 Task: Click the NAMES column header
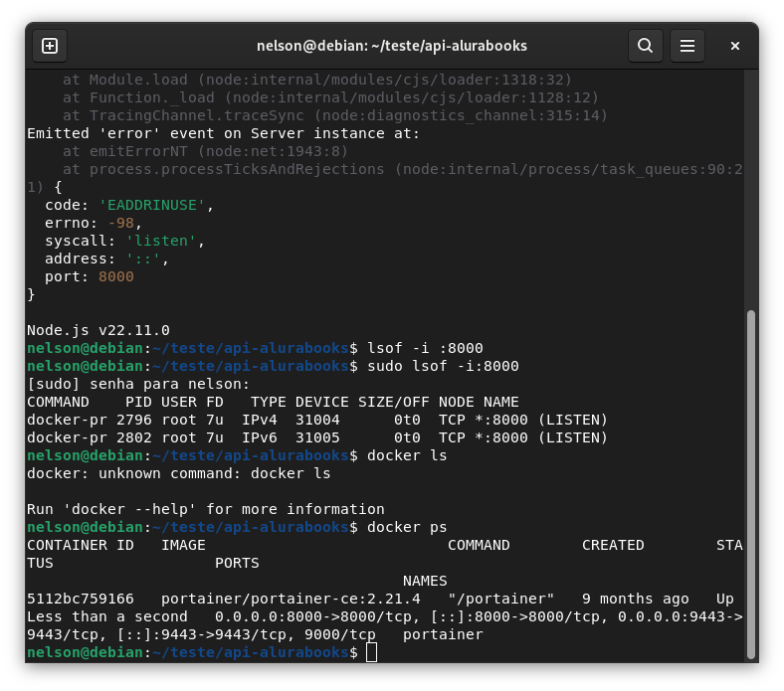point(425,581)
